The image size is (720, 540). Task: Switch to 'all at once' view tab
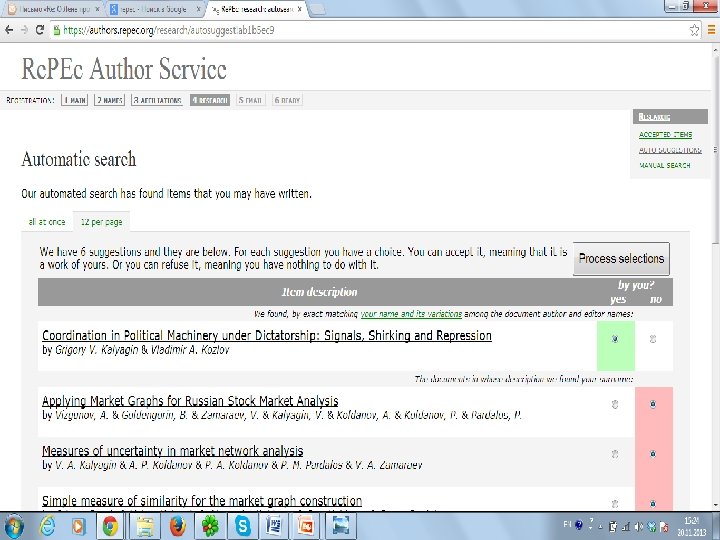pos(47,222)
